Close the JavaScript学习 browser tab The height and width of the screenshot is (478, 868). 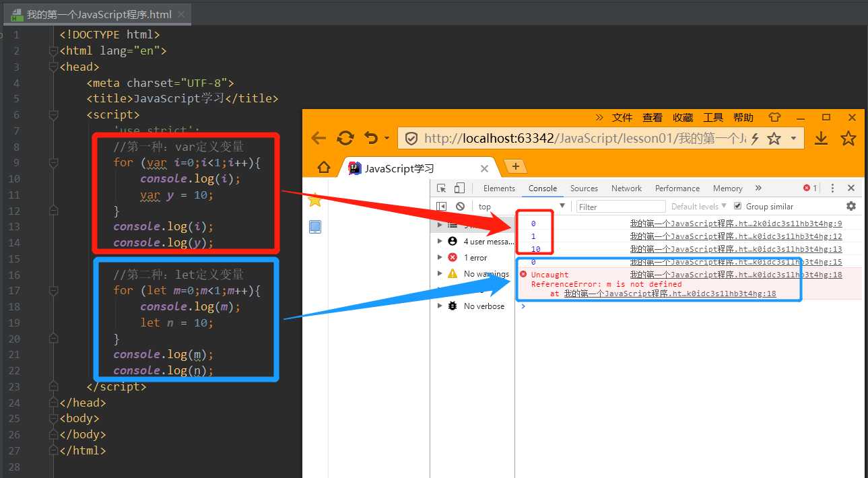pos(484,169)
